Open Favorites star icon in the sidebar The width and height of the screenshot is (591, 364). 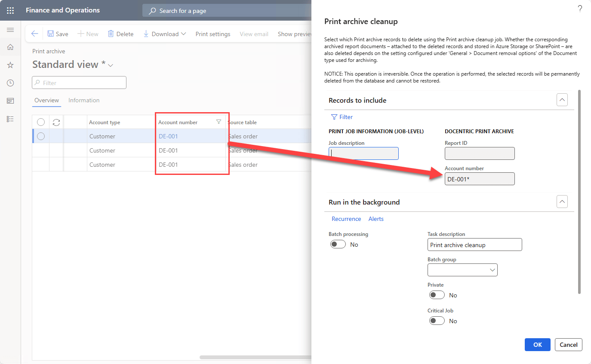coord(10,65)
